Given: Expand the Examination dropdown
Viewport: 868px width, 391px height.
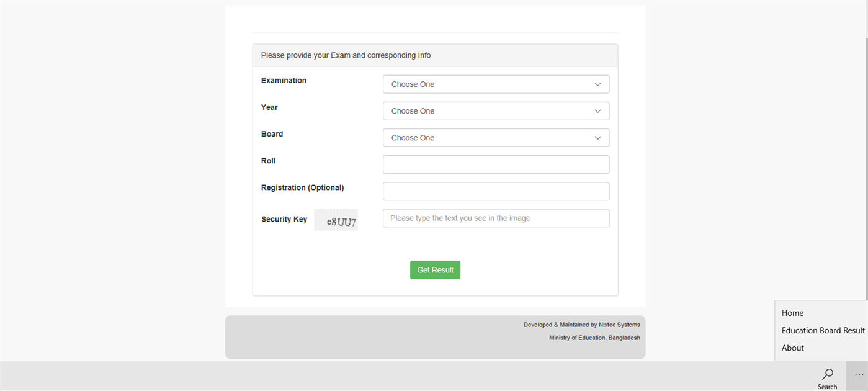Looking at the screenshot, I should pyautogui.click(x=496, y=84).
